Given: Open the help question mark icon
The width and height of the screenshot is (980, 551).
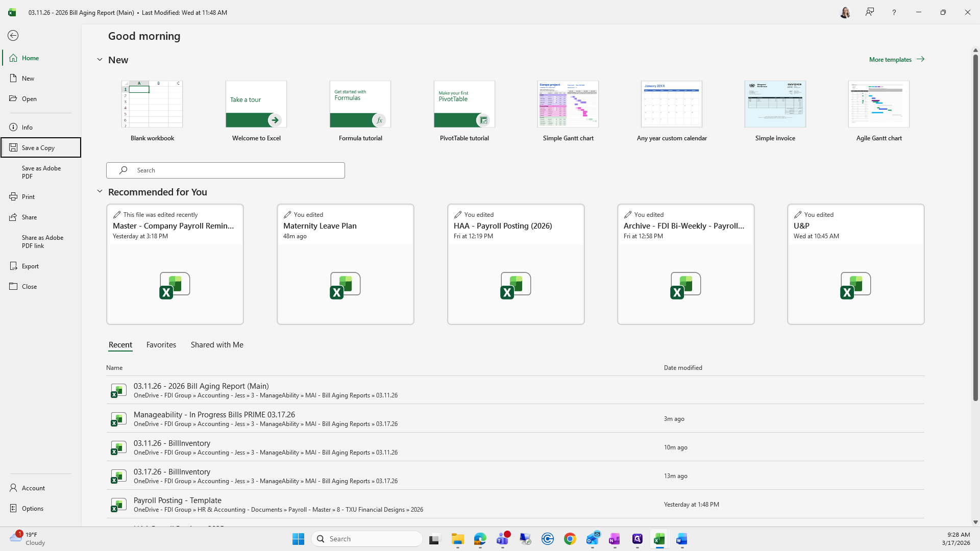Looking at the screenshot, I should [894, 12].
